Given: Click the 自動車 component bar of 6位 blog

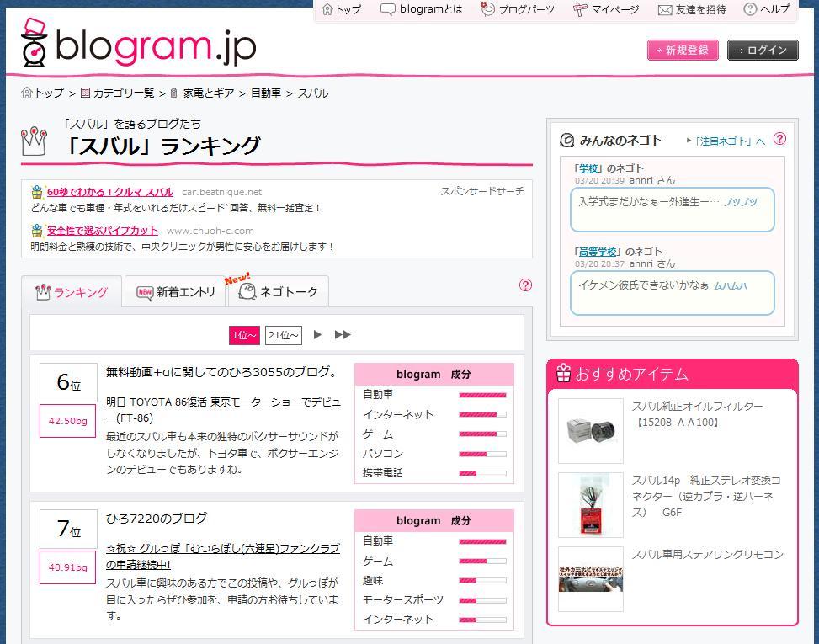Looking at the screenshot, I should pos(482,394).
